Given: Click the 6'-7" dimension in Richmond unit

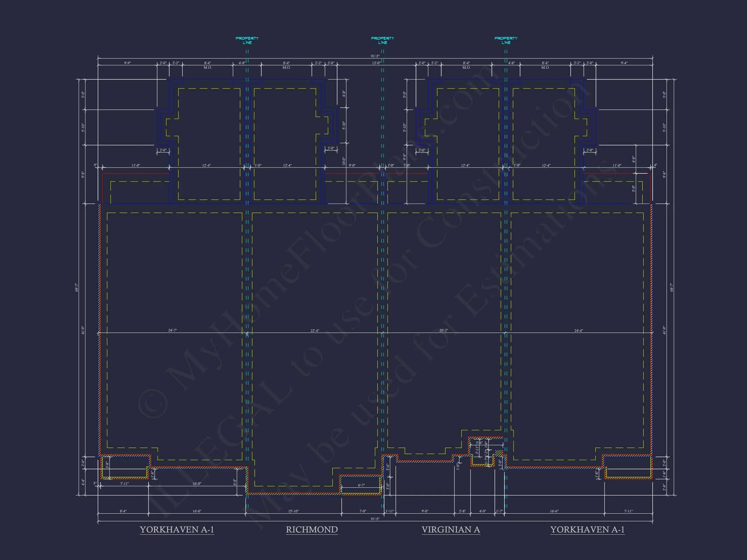Looking at the screenshot, I should 362,485.
